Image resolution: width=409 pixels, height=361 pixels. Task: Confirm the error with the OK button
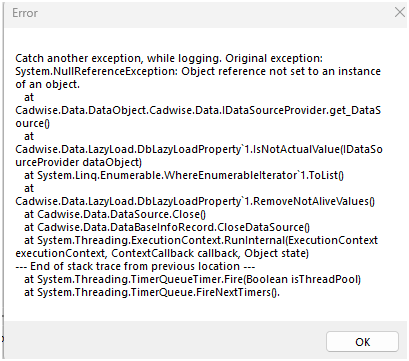(x=362, y=342)
